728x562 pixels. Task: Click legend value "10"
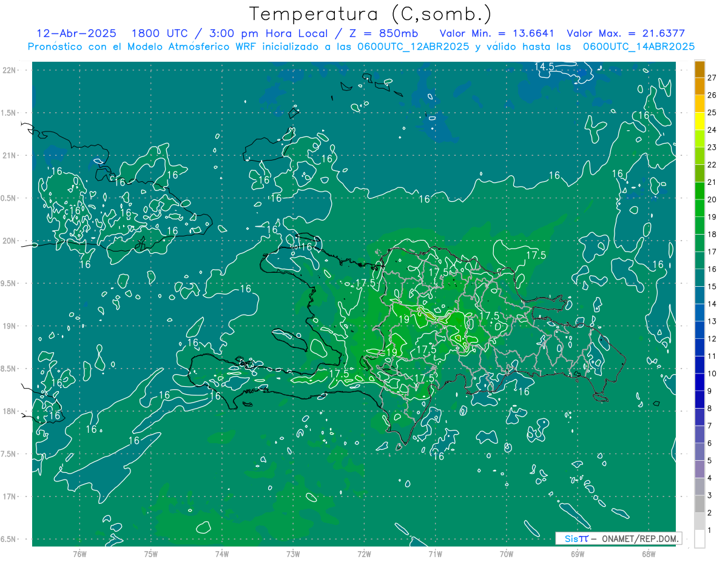712,373
